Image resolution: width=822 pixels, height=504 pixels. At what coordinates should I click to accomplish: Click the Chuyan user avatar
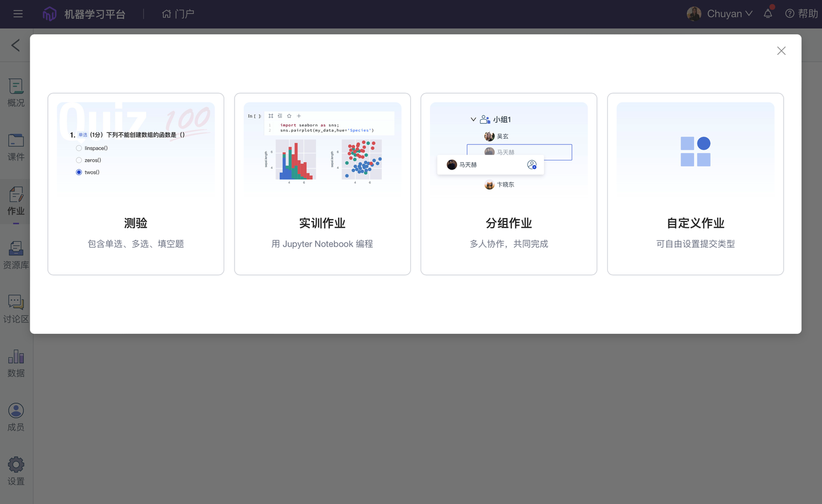694,14
